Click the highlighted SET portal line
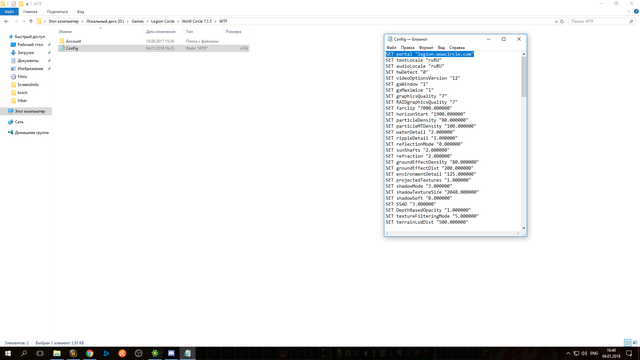This screenshot has width=640, height=360. pyautogui.click(x=430, y=54)
